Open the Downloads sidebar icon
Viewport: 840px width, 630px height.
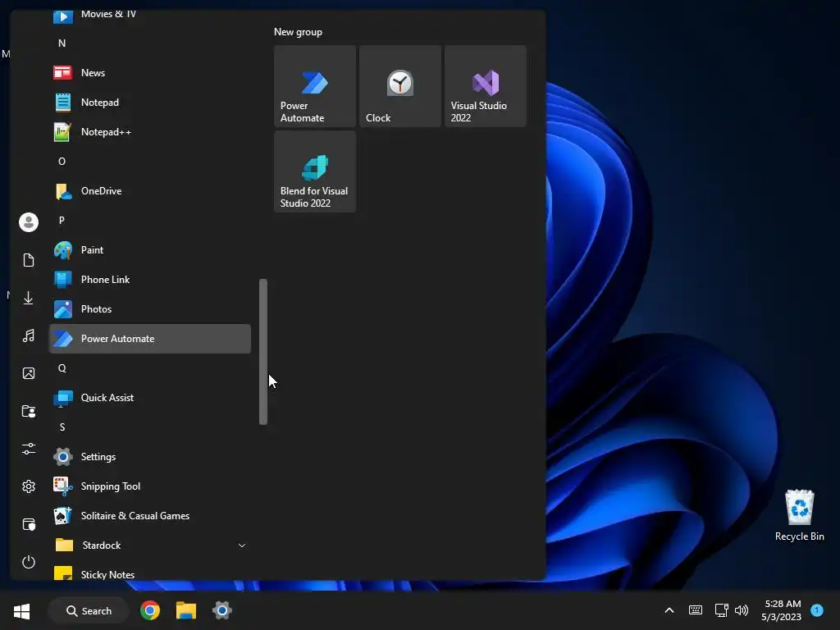29,298
